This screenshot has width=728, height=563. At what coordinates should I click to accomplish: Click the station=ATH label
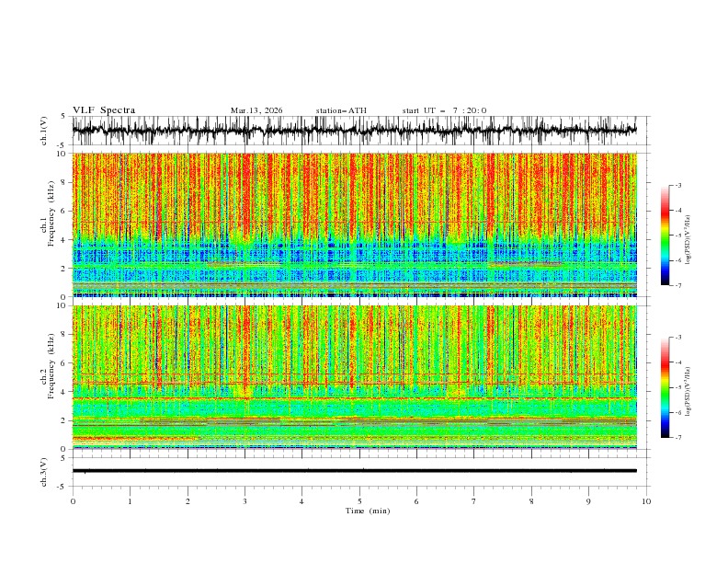click(341, 110)
